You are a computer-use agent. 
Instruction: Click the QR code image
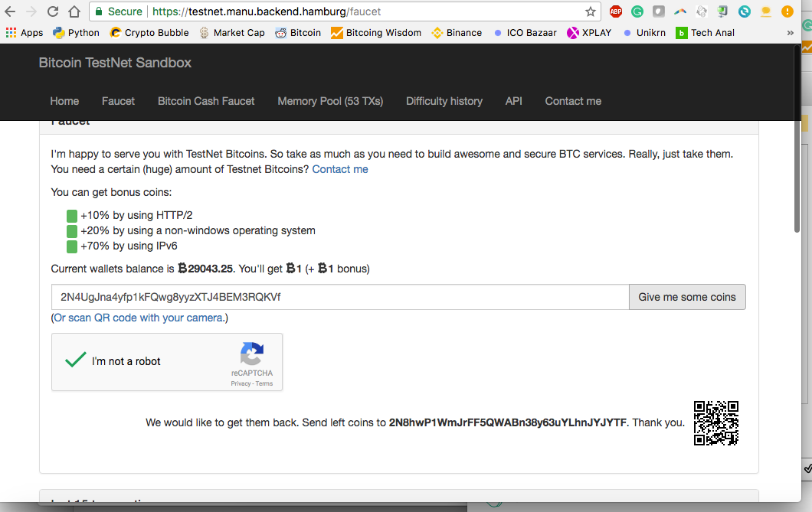point(716,423)
